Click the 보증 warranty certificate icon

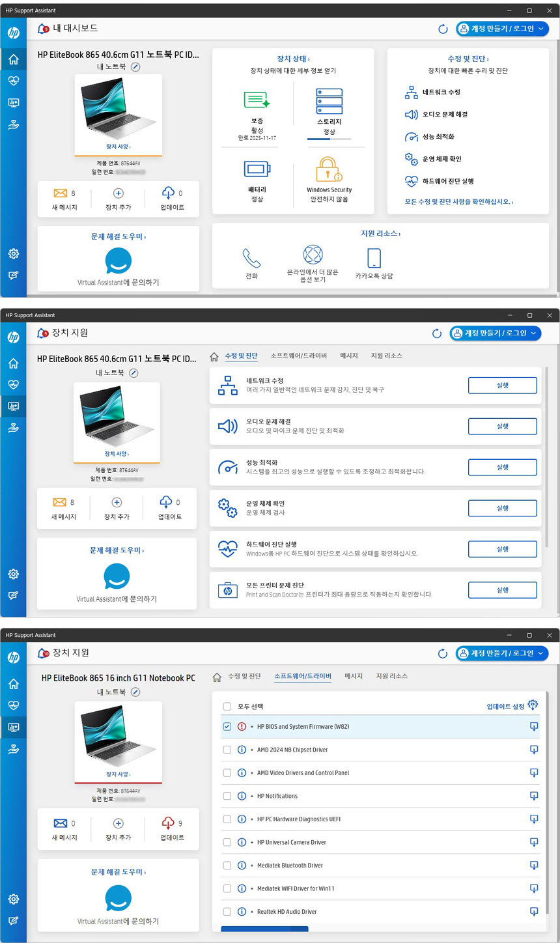(257, 100)
